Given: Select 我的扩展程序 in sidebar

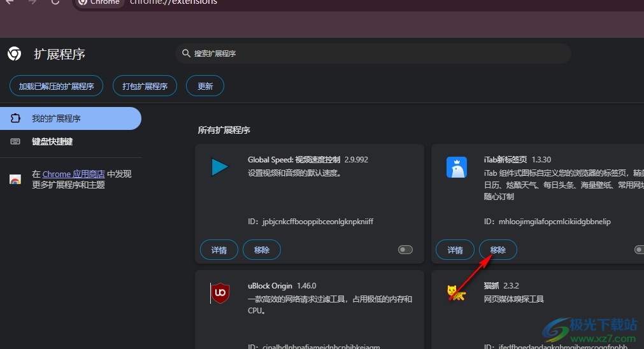Looking at the screenshot, I should 71,118.
